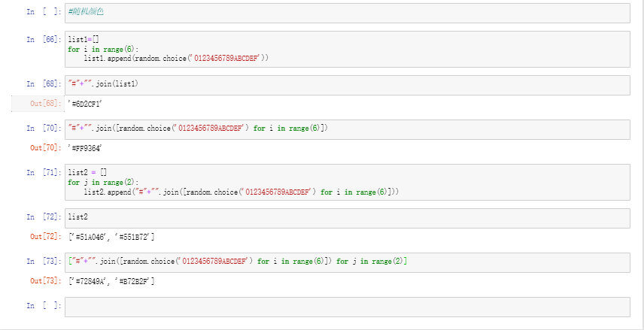Edit the nested list comprehension cell with range(2)
The height and width of the screenshot is (330, 644).
coord(346,262)
